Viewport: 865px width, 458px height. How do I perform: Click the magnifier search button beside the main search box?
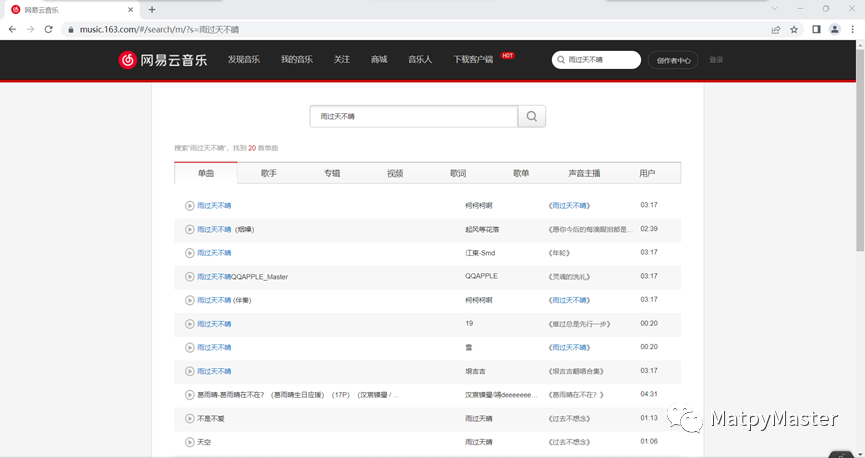pos(532,116)
